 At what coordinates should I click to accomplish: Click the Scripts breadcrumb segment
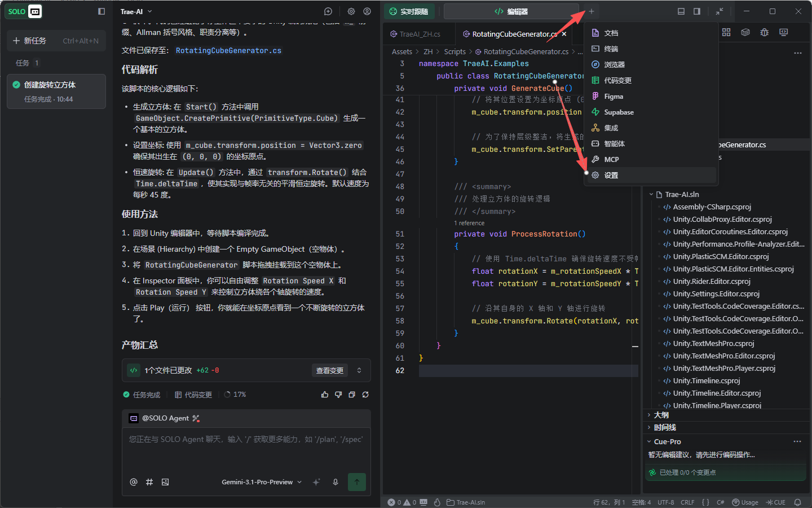pos(455,52)
